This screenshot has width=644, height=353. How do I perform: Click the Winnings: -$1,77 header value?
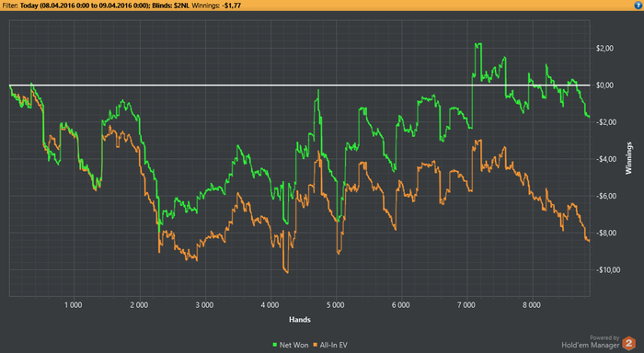pyautogui.click(x=216, y=6)
